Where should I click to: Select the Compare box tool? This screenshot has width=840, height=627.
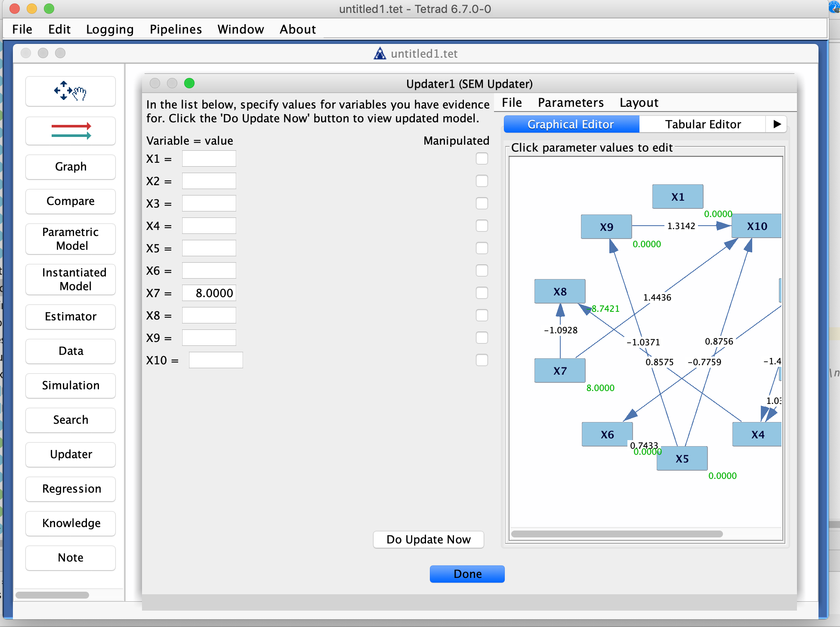70,201
